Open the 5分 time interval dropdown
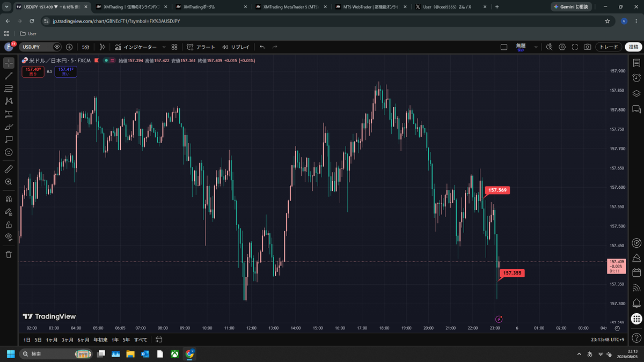The width and height of the screenshot is (644, 362). (x=86, y=47)
